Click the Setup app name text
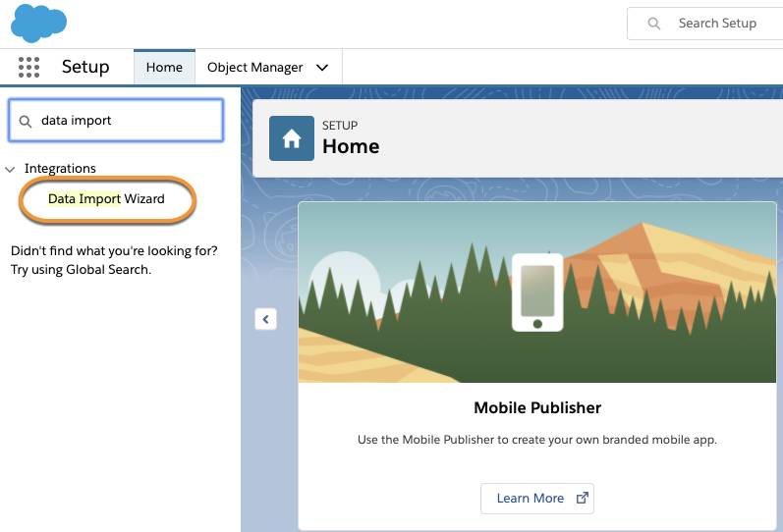The height and width of the screenshot is (532, 783). point(85,67)
